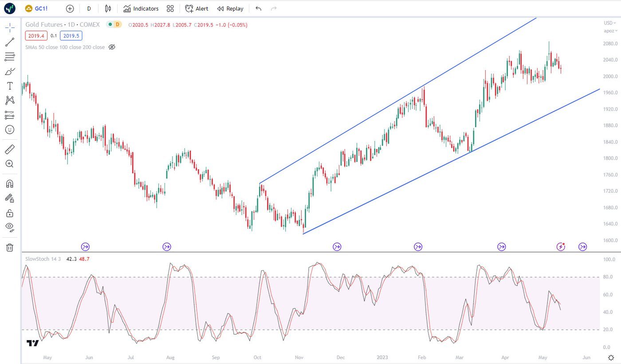Open the Indicators menu

click(141, 8)
